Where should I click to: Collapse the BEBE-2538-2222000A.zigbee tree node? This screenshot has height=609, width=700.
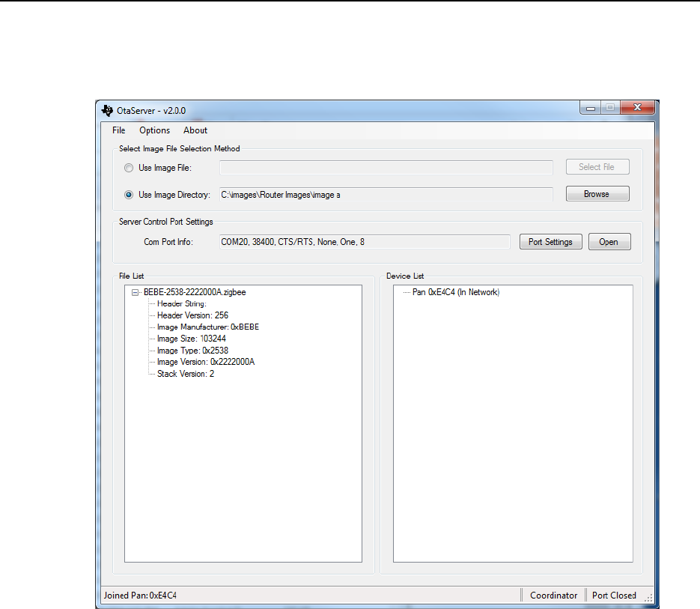(135, 293)
